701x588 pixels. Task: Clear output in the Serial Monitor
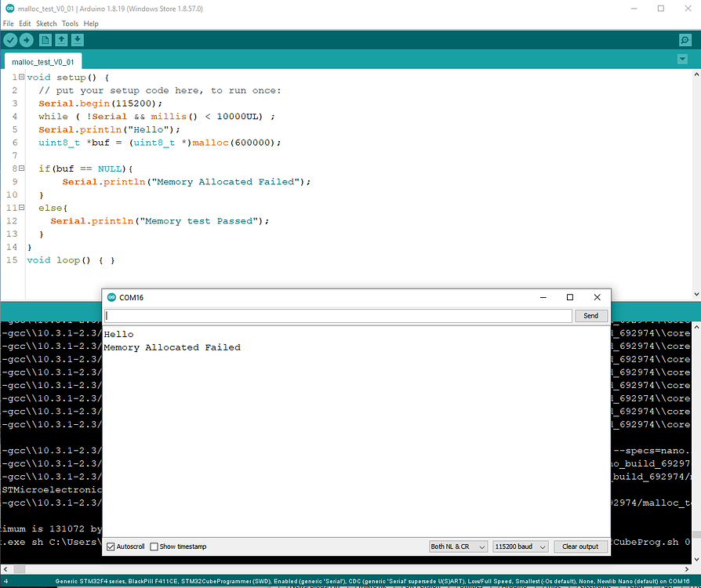580,546
